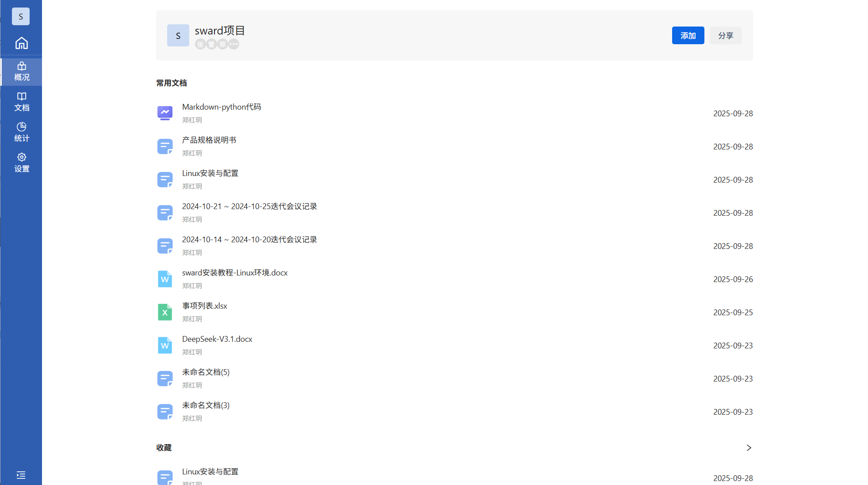Open the 事项列表.xlsx spreadsheet icon

pyautogui.click(x=165, y=312)
